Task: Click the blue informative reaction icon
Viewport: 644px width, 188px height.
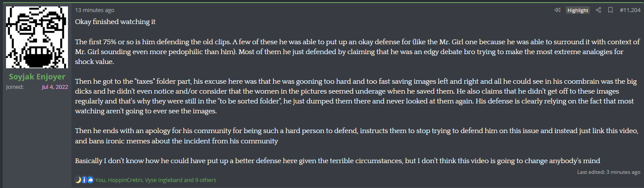Action: click(x=84, y=180)
